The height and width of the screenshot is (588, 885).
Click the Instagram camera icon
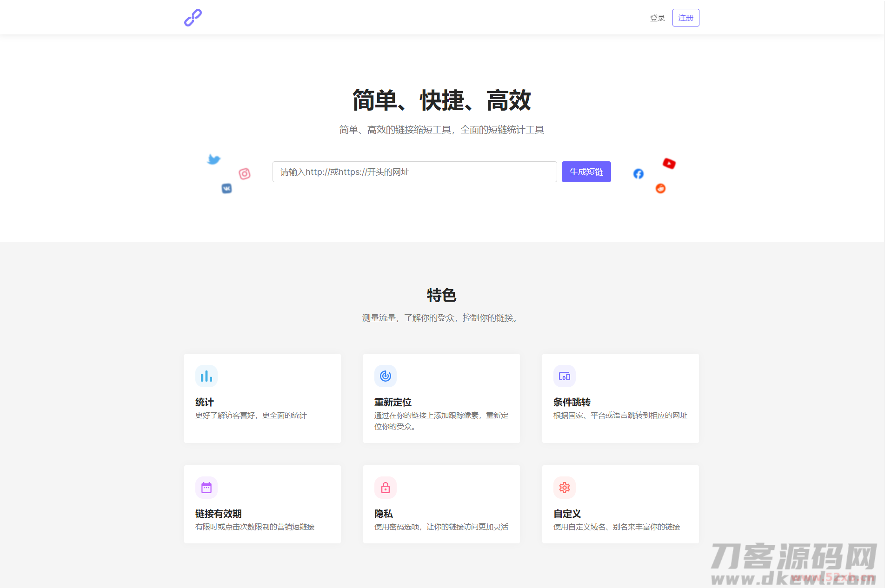click(245, 174)
